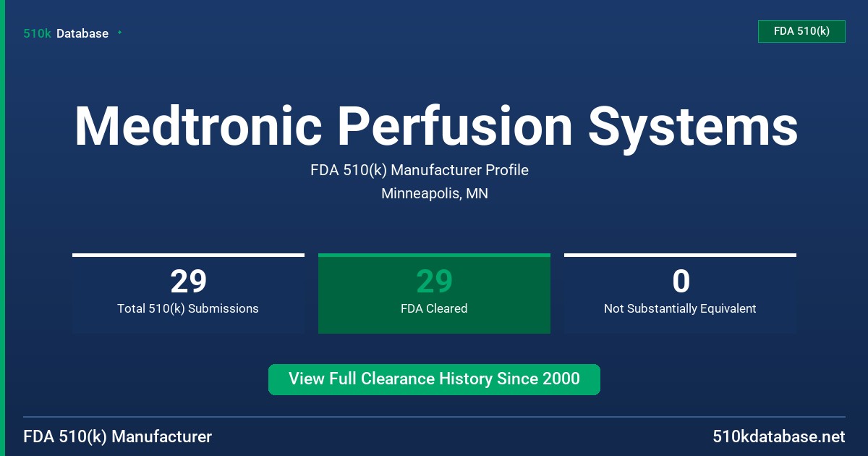Screen dimensions: 868x456
Task: Click the 510k Database logo text
Action: tap(66, 33)
